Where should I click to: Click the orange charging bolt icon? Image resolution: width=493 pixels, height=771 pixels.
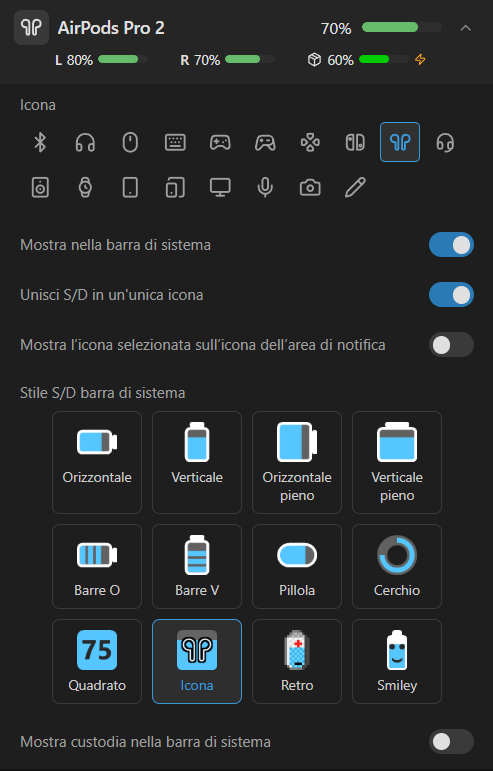click(x=420, y=59)
